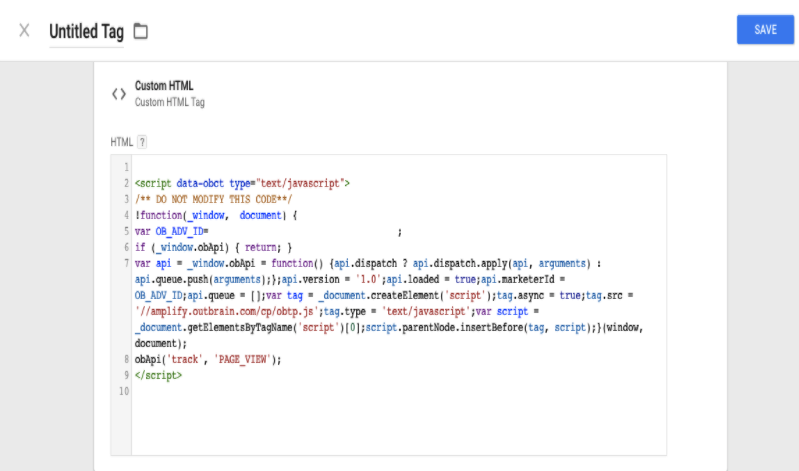This screenshot has width=799, height=471.
Task: Click the closing </script> tag line
Action: pos(158,375)
